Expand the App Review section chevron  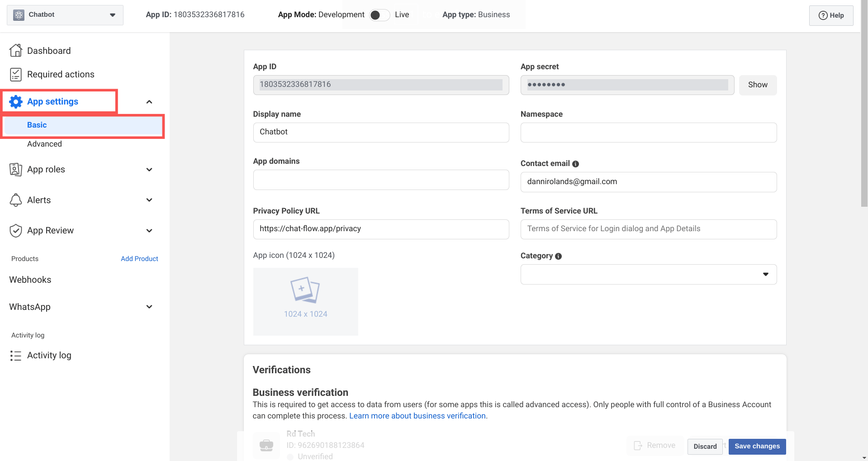[x=149, y=231]
